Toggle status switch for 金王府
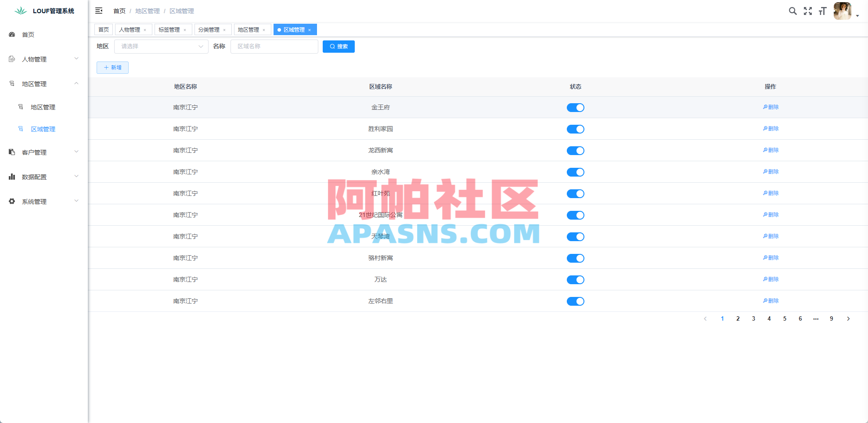The image size is (868, 423). tap(576, 108)
